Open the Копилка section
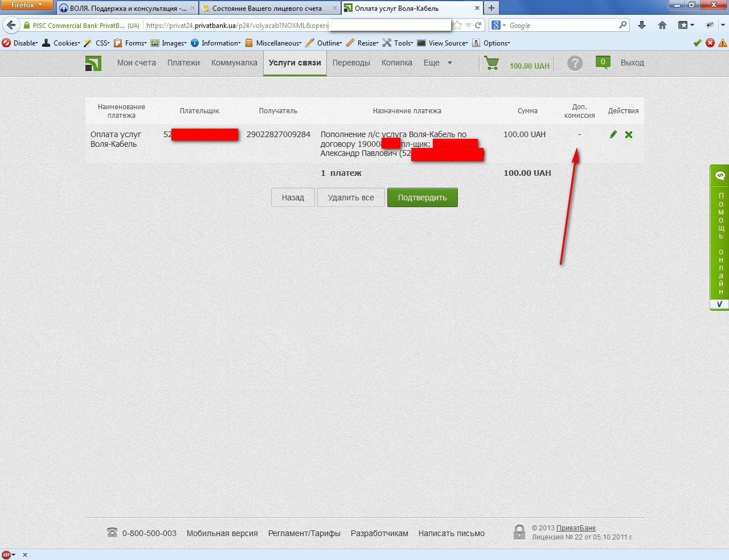The image size is (729, 560). pos(397,63)
